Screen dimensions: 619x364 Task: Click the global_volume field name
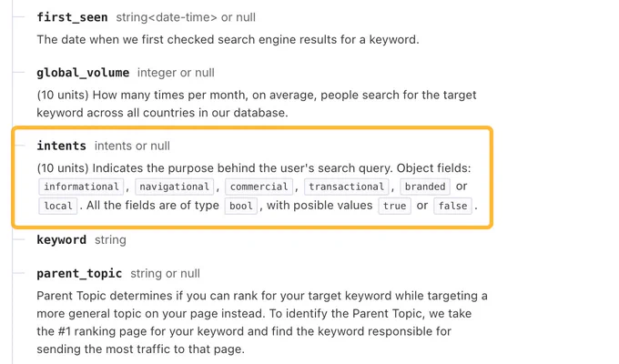coord(83,73)
